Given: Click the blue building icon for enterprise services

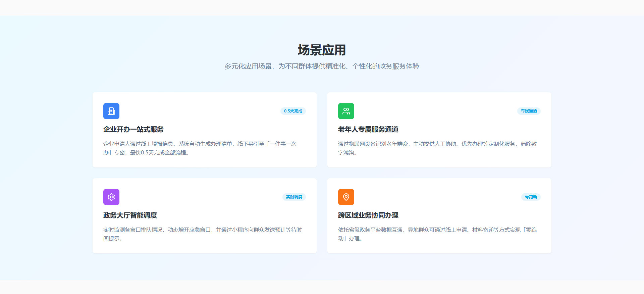Looking at the screenshot, I should [111, 111].
